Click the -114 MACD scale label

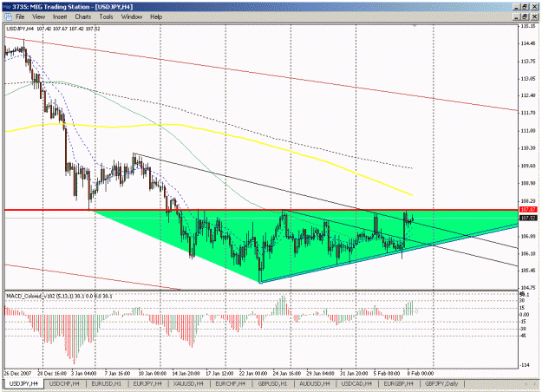tap(526, 365)
